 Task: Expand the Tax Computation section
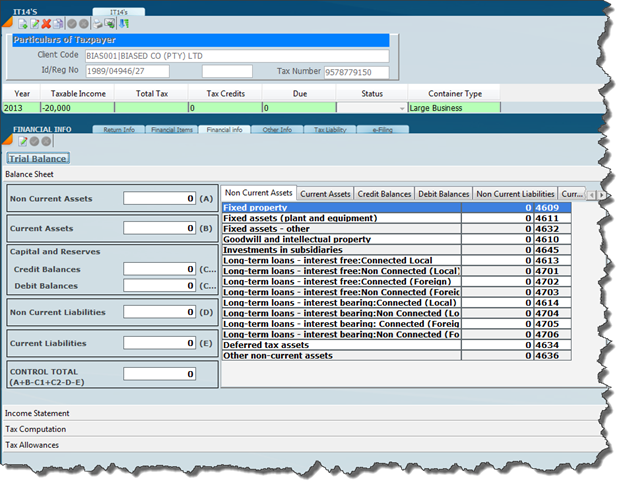tap(37, 429)
